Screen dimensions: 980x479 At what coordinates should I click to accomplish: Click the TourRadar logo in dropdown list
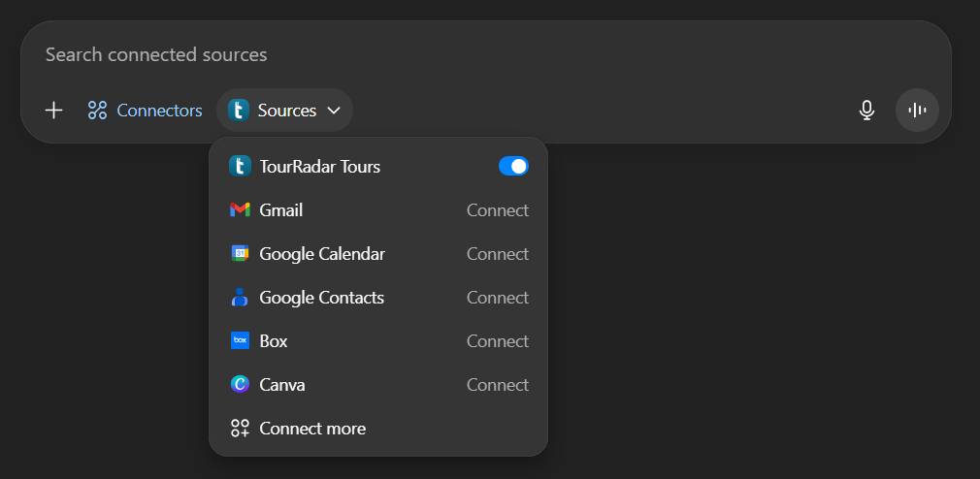click(240, 167)
